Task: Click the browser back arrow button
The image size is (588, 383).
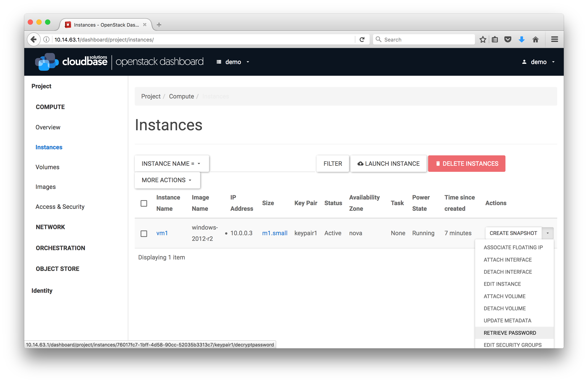Action: [x=34, y=39]
